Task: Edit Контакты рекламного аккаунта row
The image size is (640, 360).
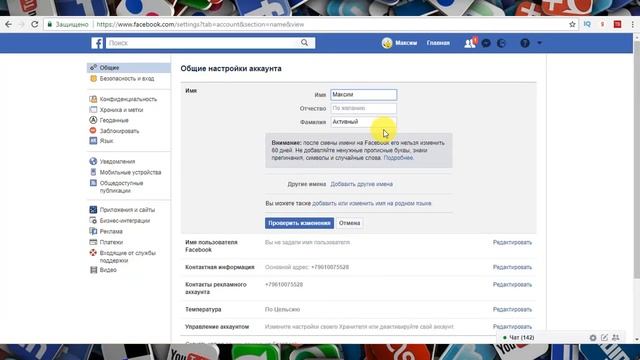Action: tap(512, 284)
